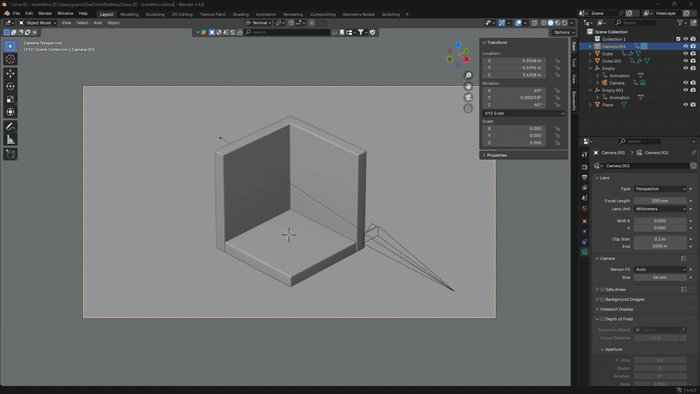700x394 pixels.
Task: Switch to the Geometry Nodes workspace tab
Action: click(358, 14)
